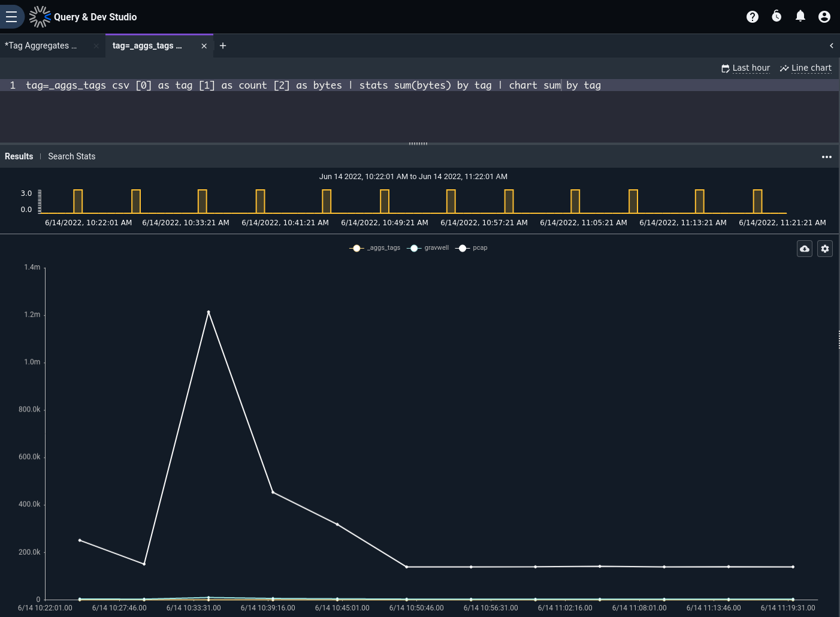Click the download results cloud icon

click(x=805, y=249)
